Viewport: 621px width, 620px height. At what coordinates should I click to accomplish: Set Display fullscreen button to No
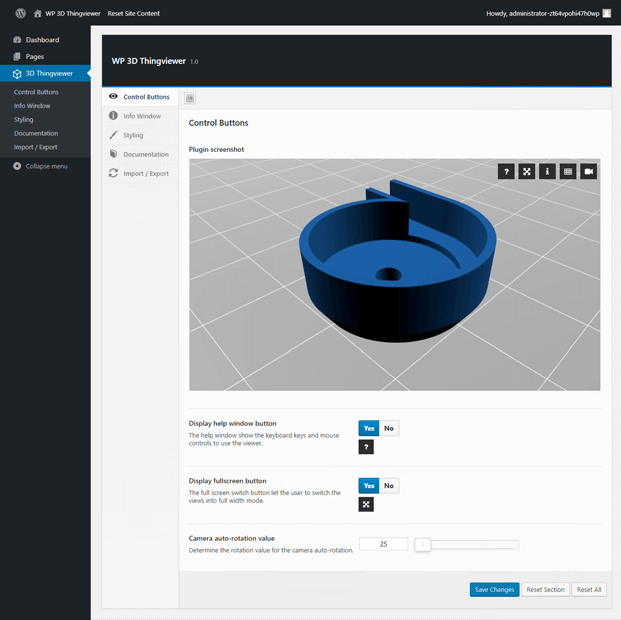tap(389, 486)
